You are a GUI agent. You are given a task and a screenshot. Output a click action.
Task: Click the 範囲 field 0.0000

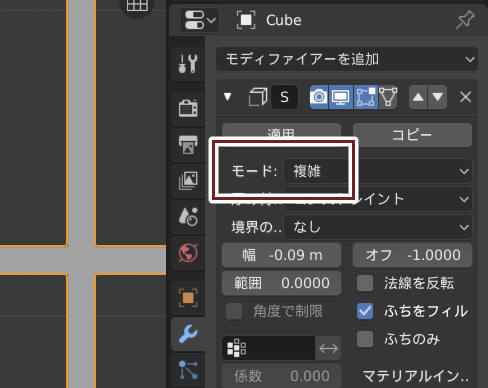click(281, 283)
